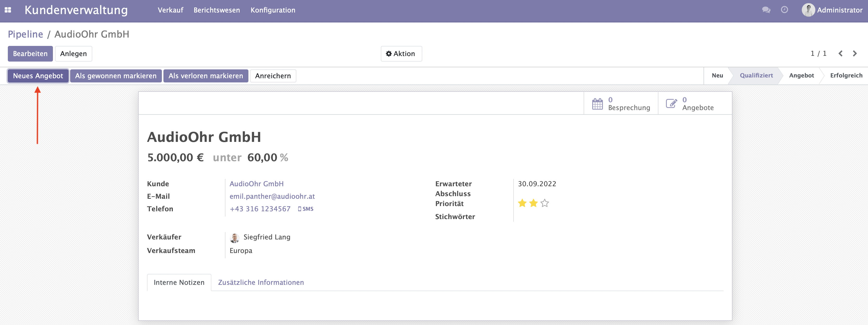The width and height of the screenshot is (868, 325).
Task: Set stage to Neu
Action: [x=717, y=76]
